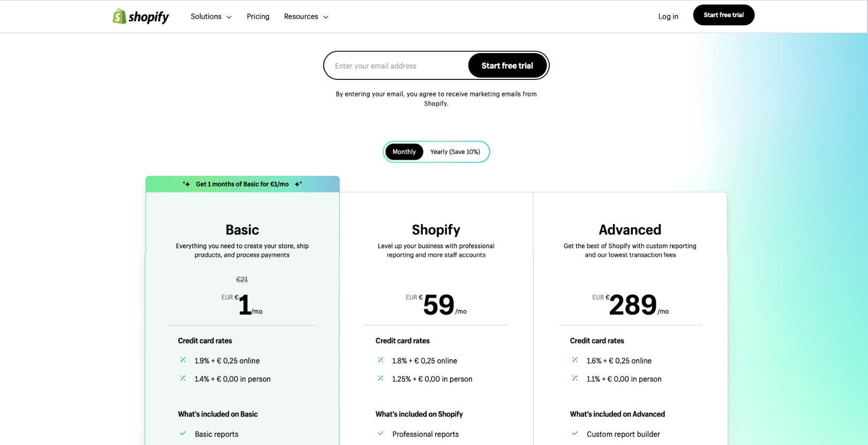Click percent icon beside 1.9% online rate
The image size is (868, 445).
183,360
